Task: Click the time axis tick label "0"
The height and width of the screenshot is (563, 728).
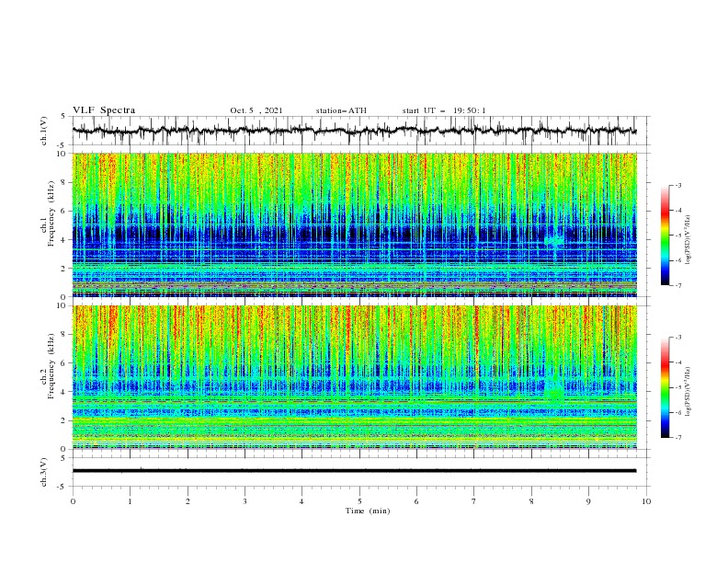Action: coord(73,501)
